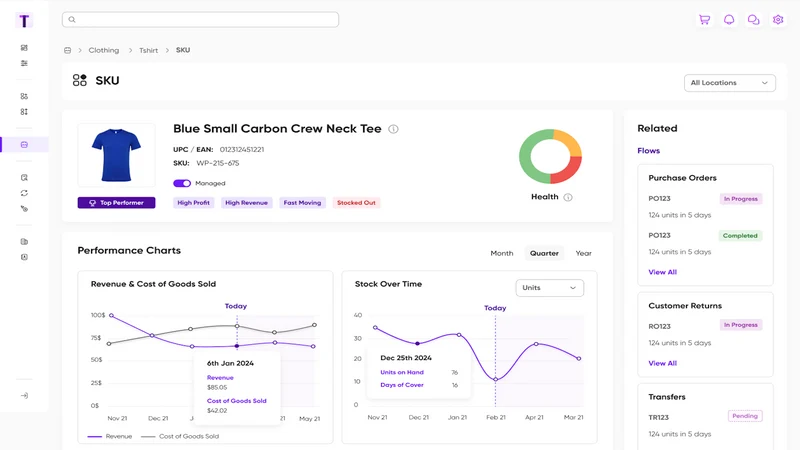
Task: Open the sliders icon below the dashboard icon
Action: tap(24, 63)
